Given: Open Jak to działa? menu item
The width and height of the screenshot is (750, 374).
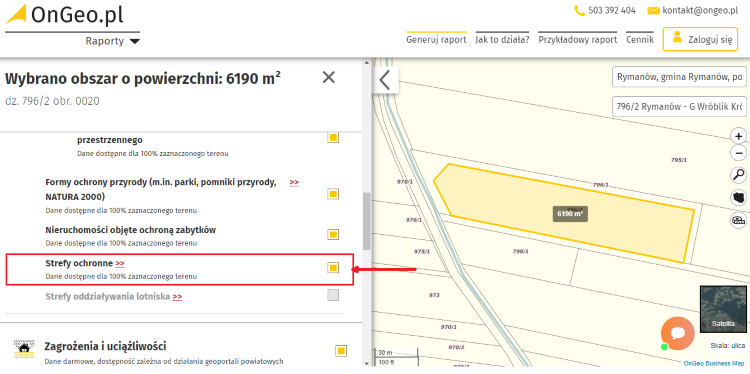Looking at the screenshot, I should 502,40.
